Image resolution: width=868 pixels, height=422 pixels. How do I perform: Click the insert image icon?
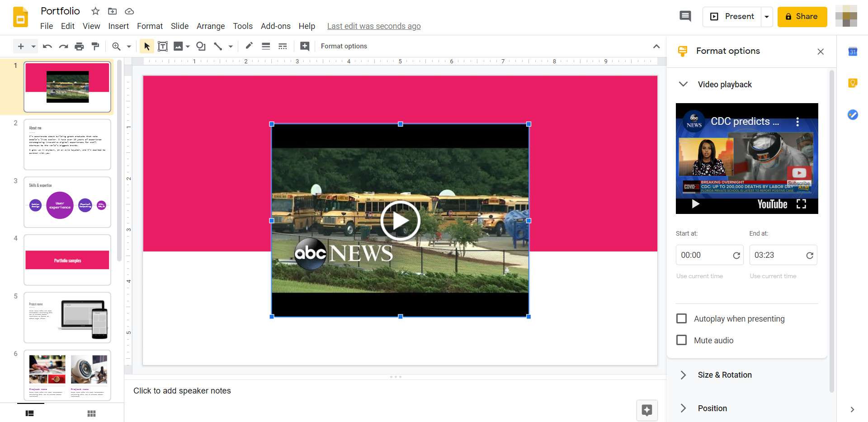[179, 46]
